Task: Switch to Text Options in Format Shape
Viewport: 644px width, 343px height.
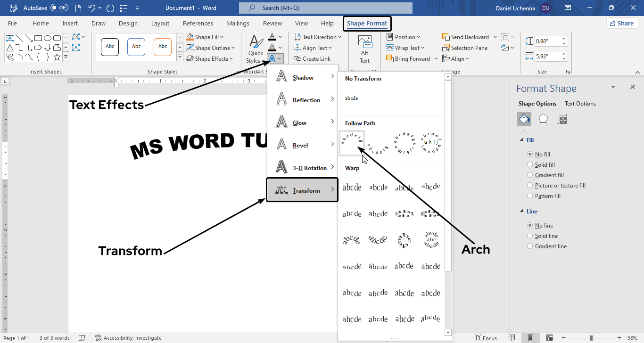Action: pos(580,104)
